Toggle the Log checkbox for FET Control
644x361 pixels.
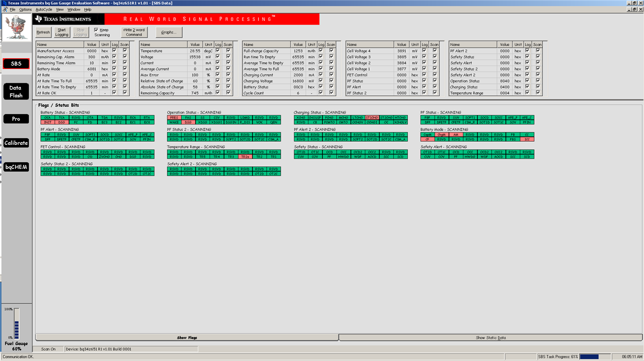424,75
